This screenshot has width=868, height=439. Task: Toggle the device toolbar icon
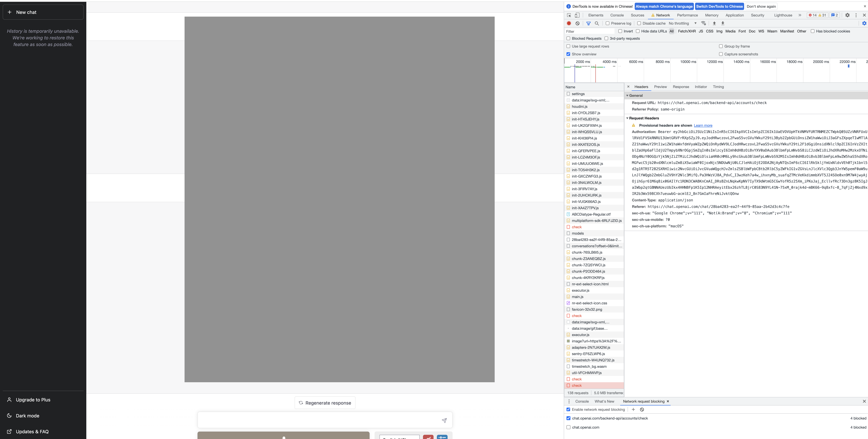(577, 15)
